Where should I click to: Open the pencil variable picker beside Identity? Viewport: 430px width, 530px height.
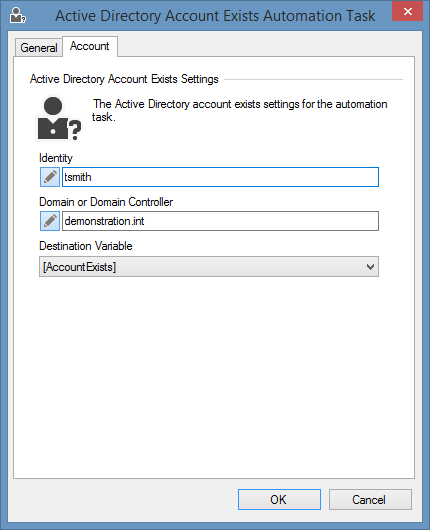pos(50,177)
